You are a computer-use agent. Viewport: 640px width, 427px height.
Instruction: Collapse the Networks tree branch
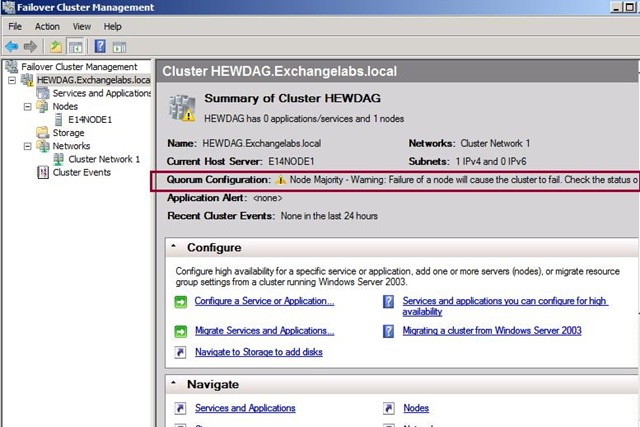click(27, 146)
